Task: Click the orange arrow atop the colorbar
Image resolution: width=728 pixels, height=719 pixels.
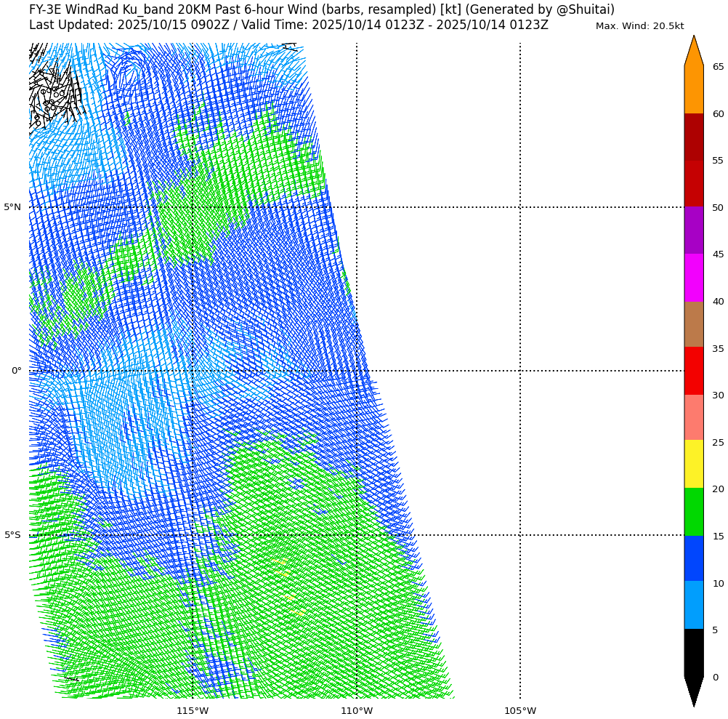Action: pos(693,52)
